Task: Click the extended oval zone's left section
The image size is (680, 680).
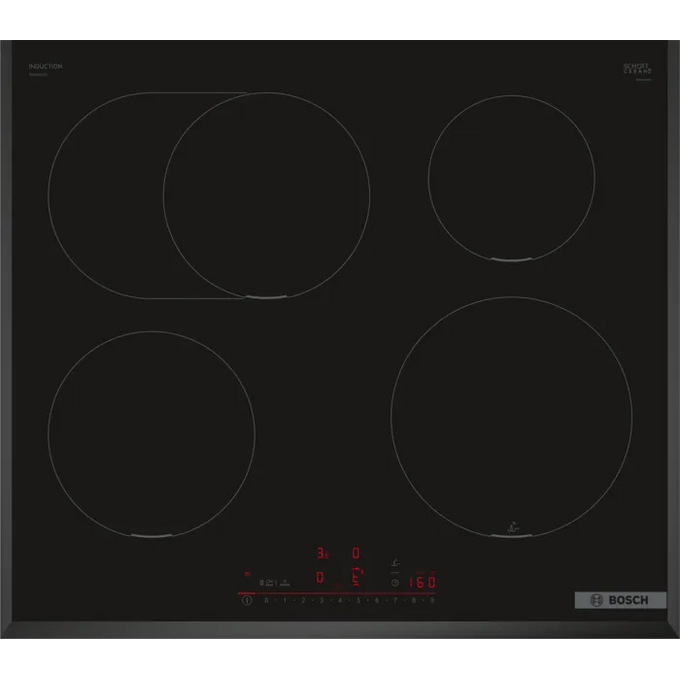Action: [x=105, y=195]
